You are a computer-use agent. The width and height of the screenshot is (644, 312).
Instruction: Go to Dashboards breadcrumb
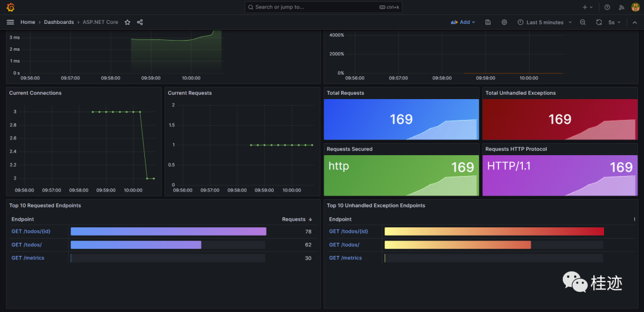coord(58,22)
